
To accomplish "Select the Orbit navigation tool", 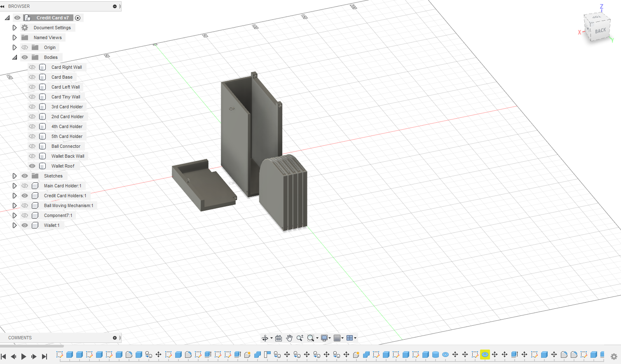I will point(265,338).
